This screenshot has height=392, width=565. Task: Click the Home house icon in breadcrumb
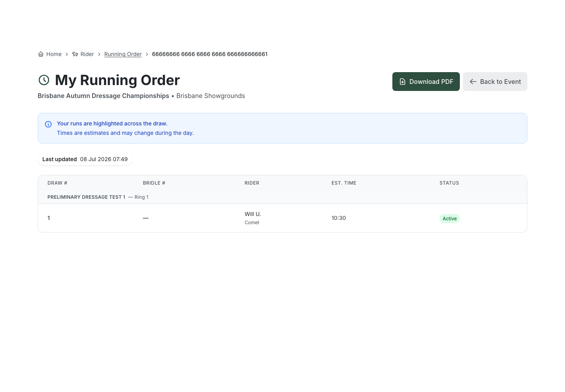[x=41, y=54]
